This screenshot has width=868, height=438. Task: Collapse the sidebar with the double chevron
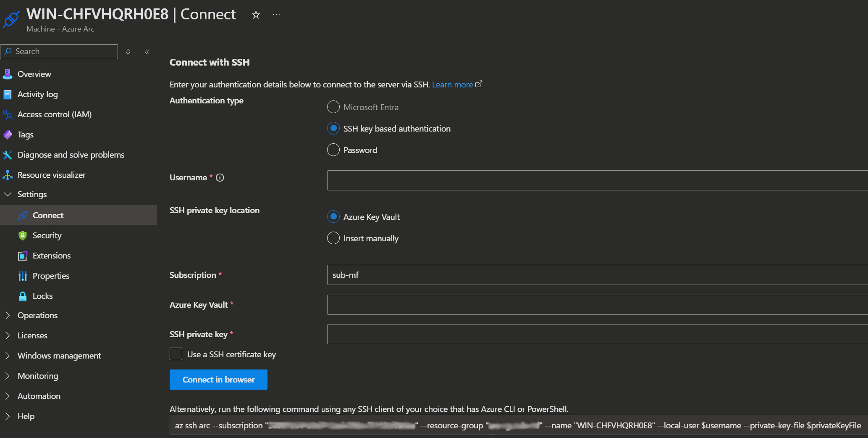147,52
